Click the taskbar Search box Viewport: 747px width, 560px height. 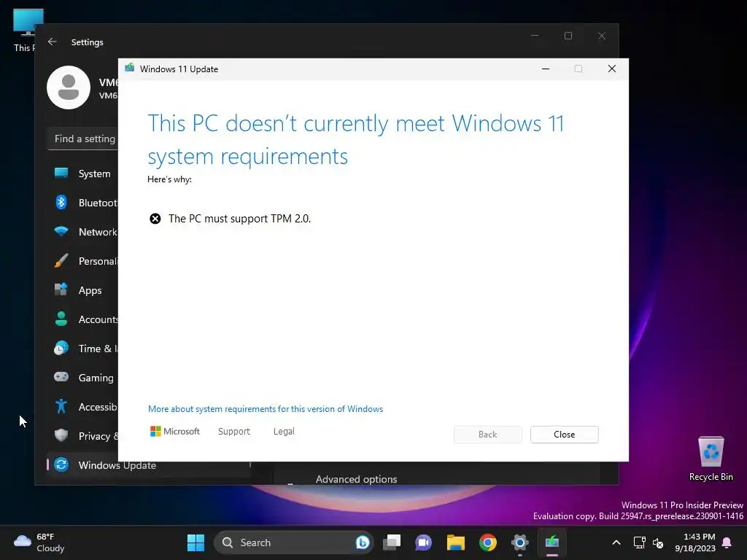pyautogui.click(x=293, y=542)
